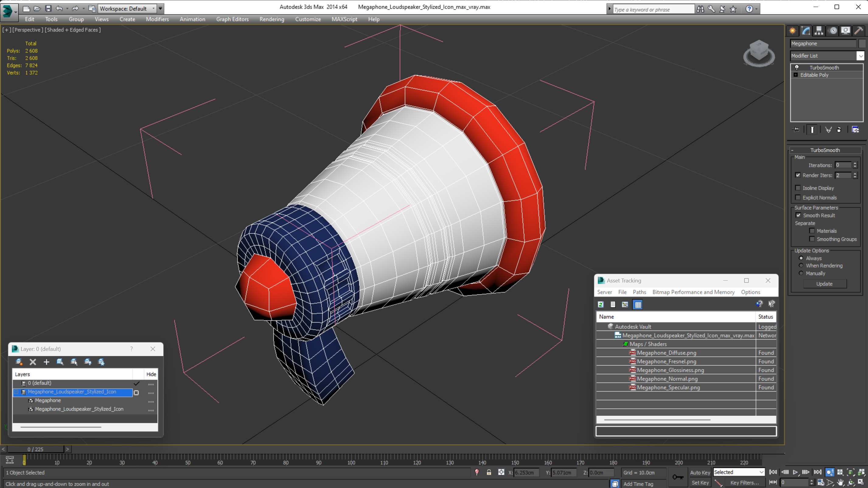This screenshot has width=868, height=488.
Task: Add selected objects to highlighted layer
Action: pos(47,362)
